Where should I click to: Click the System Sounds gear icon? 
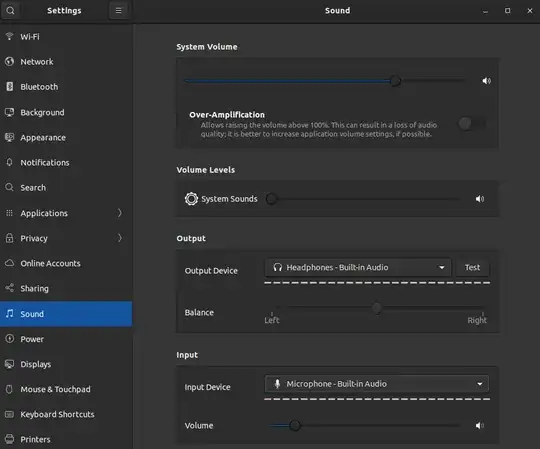[x=191, y=199]
